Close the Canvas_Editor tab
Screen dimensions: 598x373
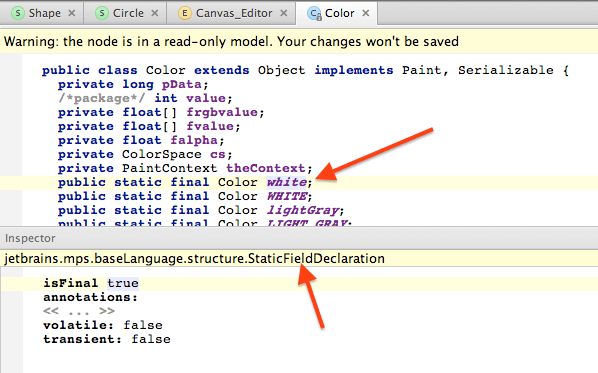click(284, 13)
